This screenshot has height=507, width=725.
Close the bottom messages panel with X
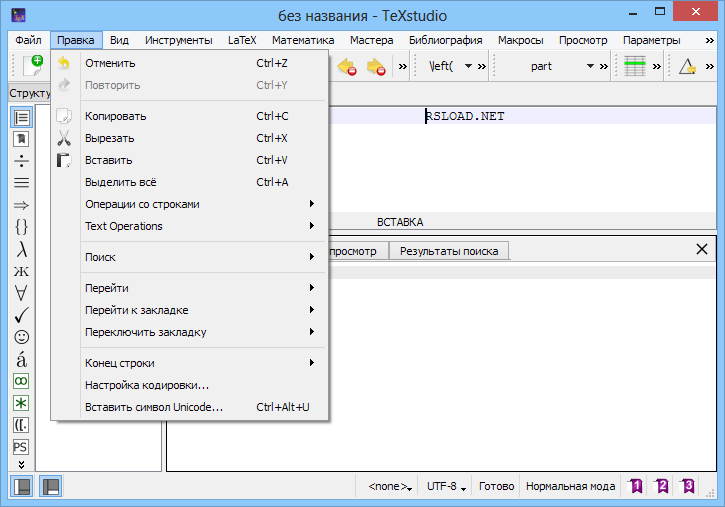(702, 250)
